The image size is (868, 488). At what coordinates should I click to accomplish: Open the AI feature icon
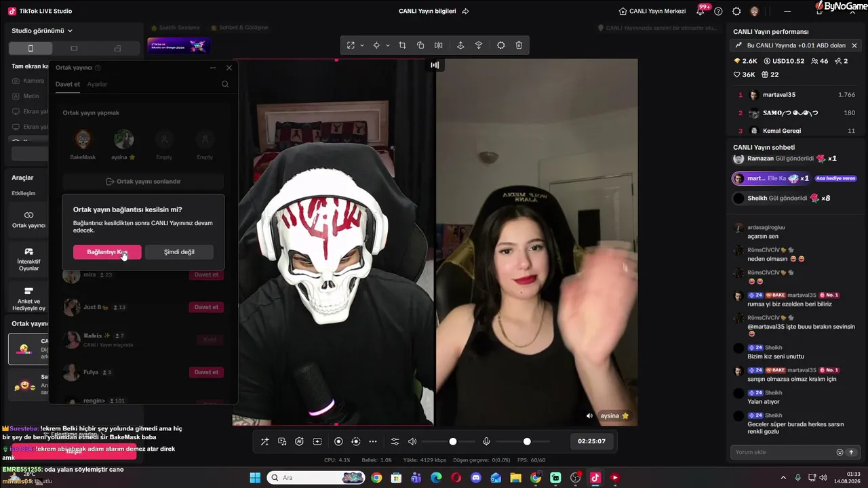(x=299, y=442)
